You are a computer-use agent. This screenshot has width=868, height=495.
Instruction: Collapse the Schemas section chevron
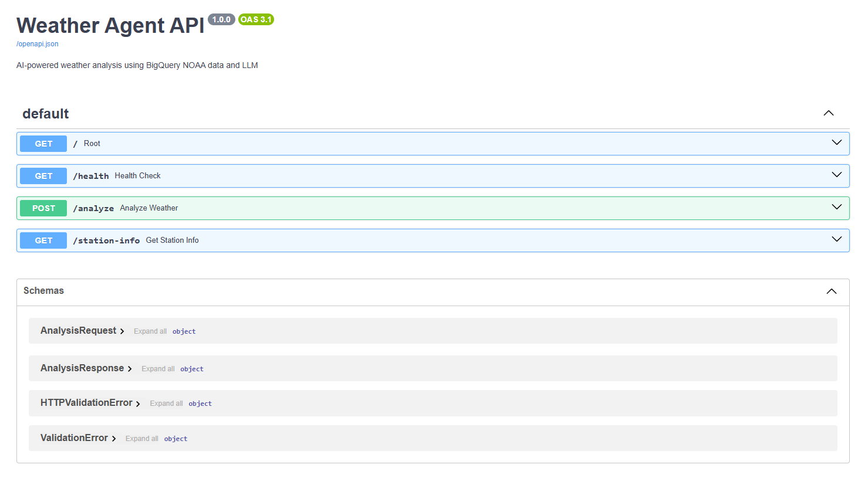(831, 291)
